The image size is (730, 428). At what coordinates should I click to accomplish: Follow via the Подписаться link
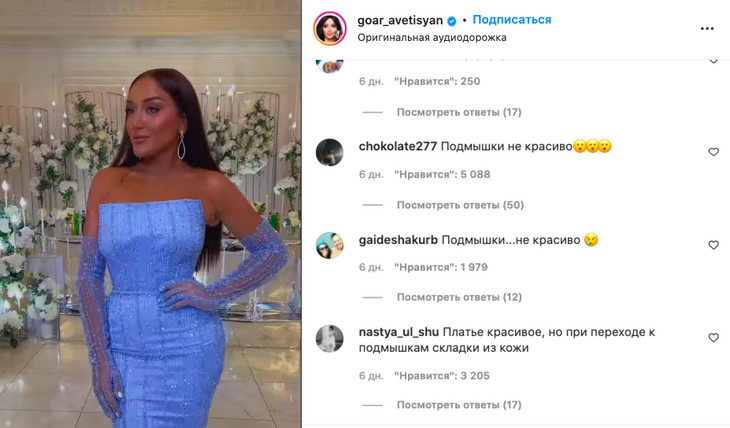click(x=512, y=20)
